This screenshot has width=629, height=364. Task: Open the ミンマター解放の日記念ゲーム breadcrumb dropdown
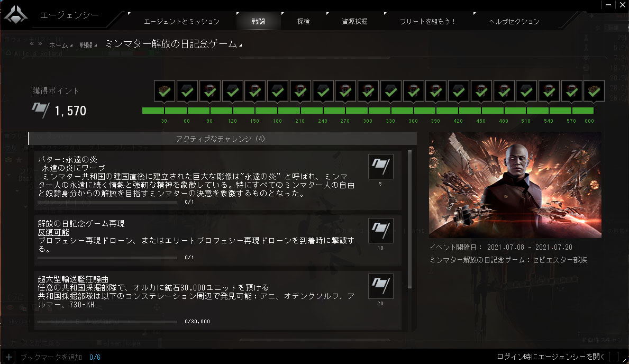[x=174, y=44]
